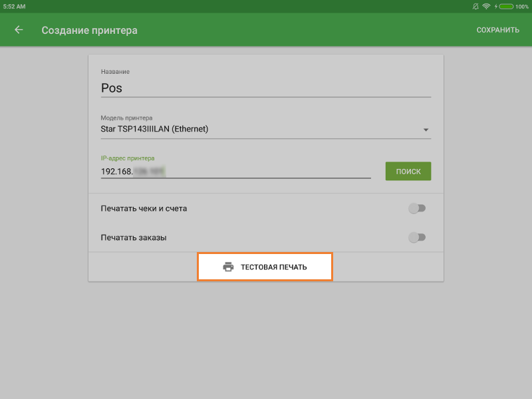Tap the muted notifications bell icon

tap(475, 6)
